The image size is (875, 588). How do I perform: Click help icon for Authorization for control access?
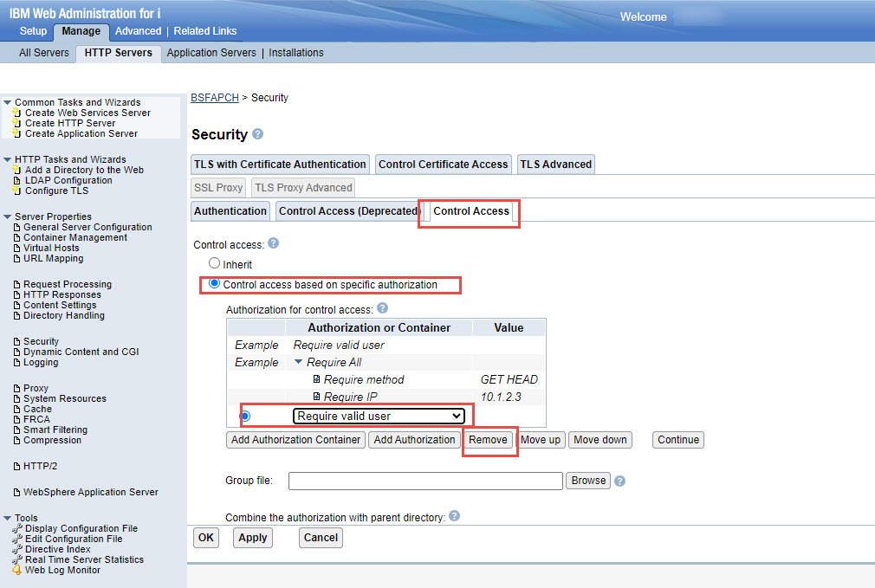pos(382,308)
